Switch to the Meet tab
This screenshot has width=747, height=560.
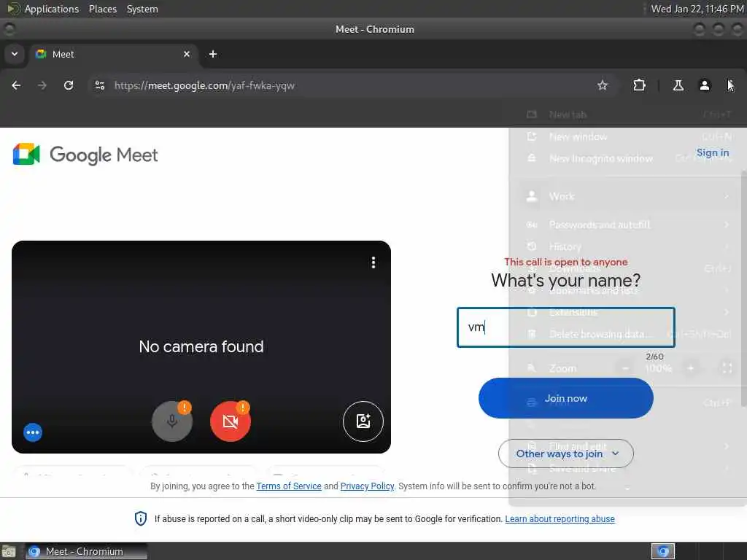click(x=112, y=54)
